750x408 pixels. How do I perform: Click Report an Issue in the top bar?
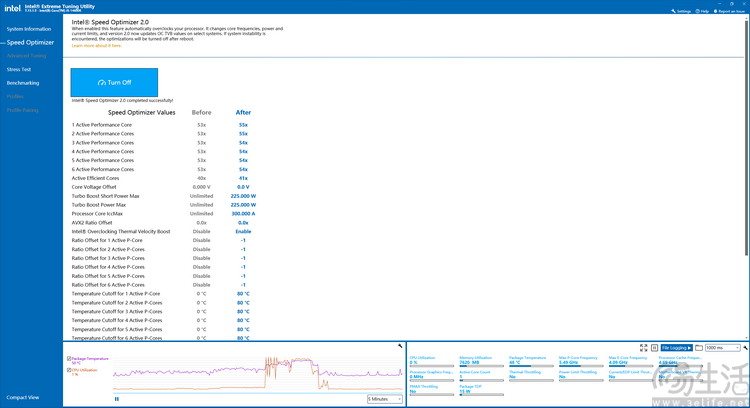729,11
